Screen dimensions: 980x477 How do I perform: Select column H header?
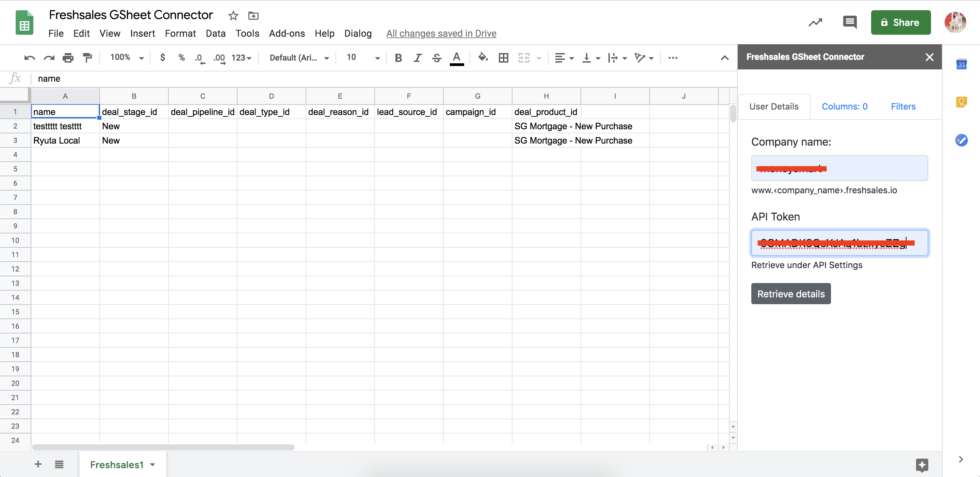point(546,96)
